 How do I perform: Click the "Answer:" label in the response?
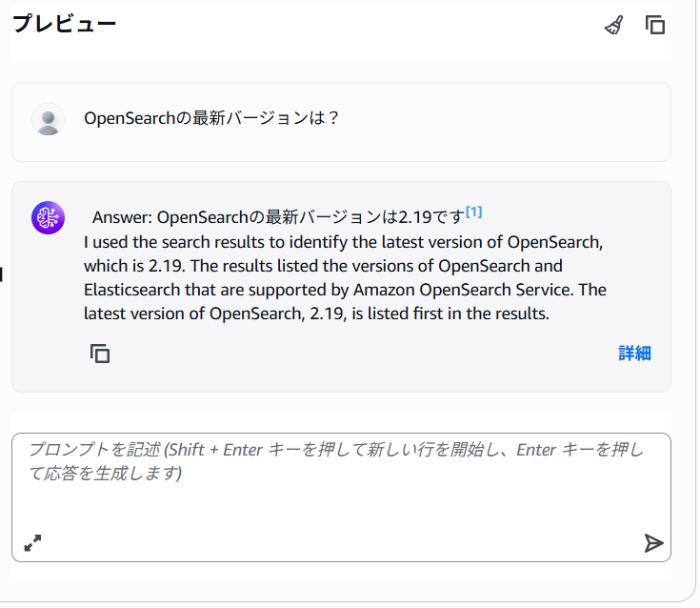122,217
